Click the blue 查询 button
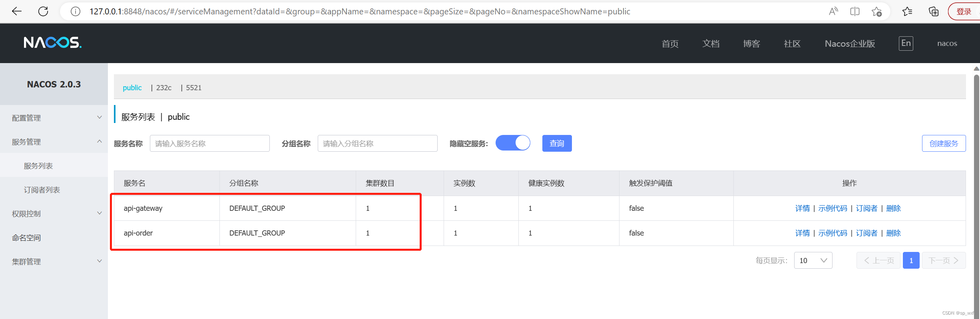Screen dimensions: 980x319 [x=557, y=143]
